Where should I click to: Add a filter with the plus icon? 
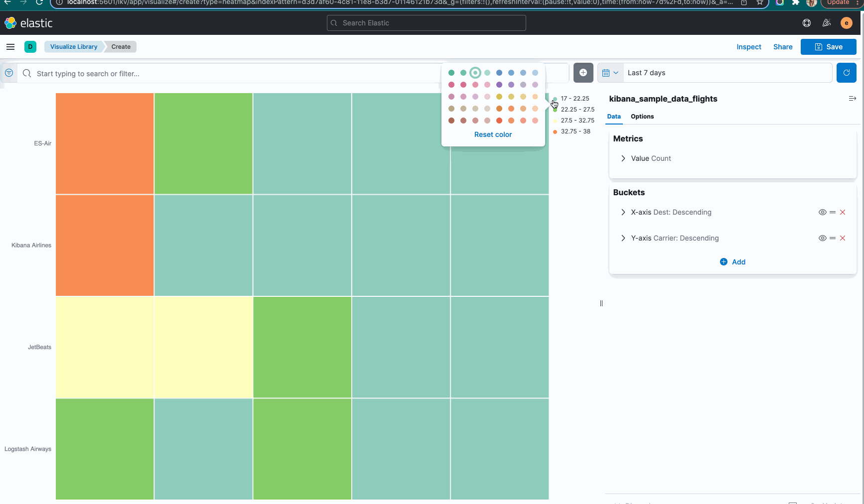tap(583, 73)
